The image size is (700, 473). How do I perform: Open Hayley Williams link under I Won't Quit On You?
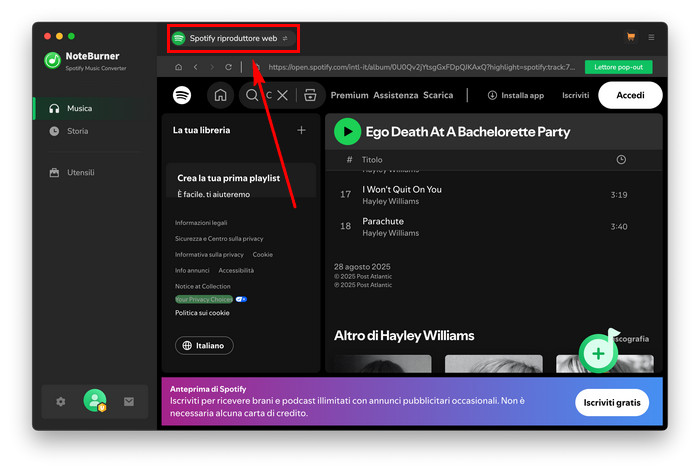390,201
